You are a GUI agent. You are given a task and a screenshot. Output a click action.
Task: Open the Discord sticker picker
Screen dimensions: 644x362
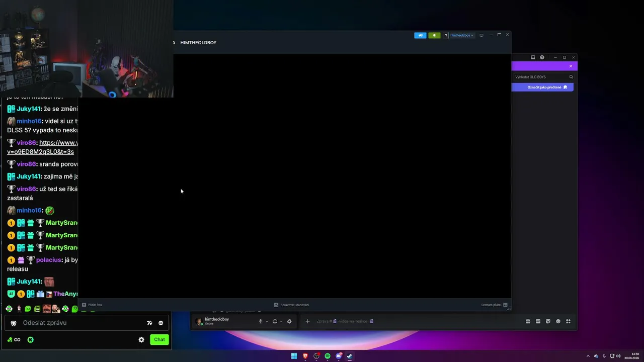click(548, 321)
